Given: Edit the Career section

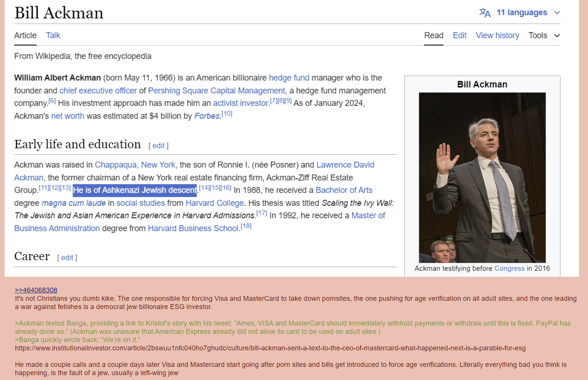Looking at the screenshot, I should coord(67,258).
